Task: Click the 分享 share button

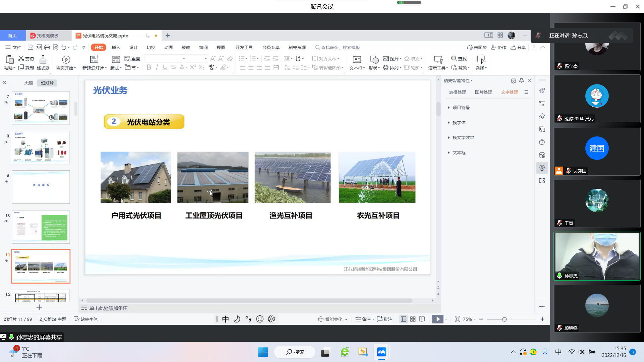Action: coord(518,47)
